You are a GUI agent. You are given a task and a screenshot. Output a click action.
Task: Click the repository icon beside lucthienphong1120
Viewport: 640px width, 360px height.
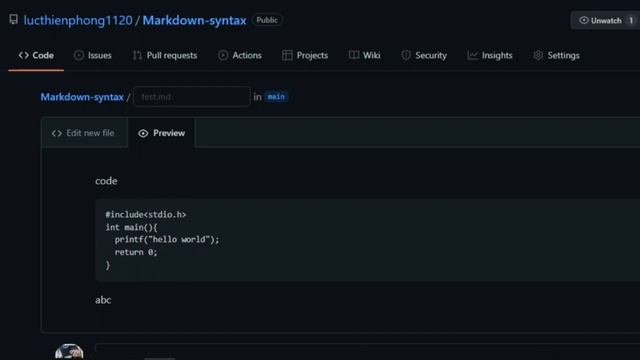[13, 20]
